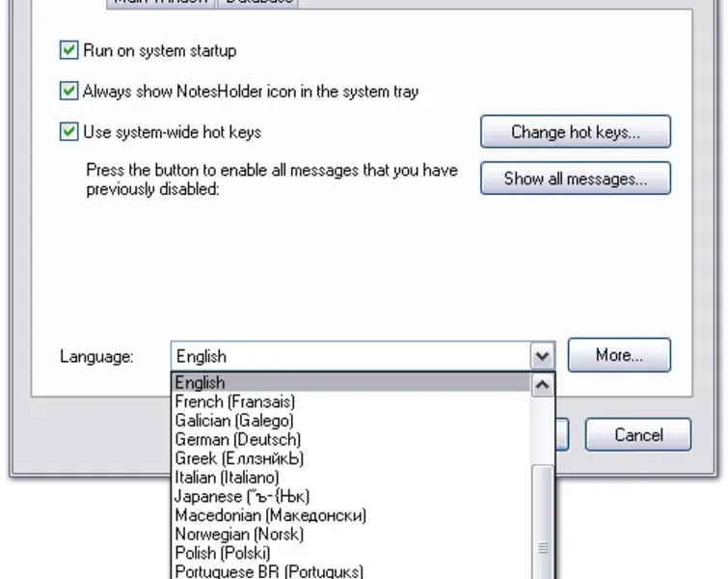
Task: Click the More... button beside Language
Action: pyautogui.click(x=619, y=355)
